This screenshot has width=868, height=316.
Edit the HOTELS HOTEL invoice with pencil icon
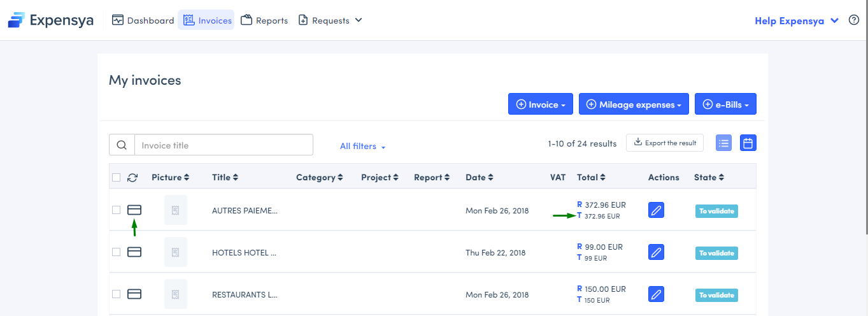point(656,252)
